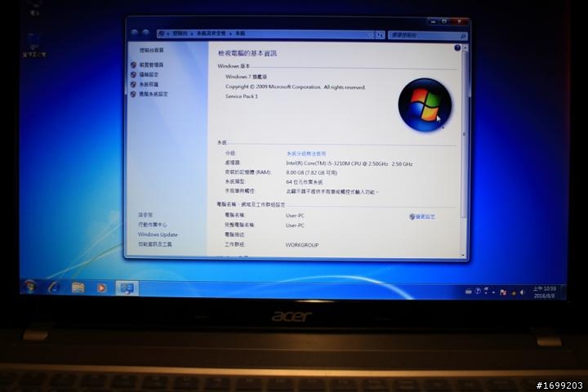
Task: Click the Change settings shield link
Action: pyautogui.click(x=422, y=216)
